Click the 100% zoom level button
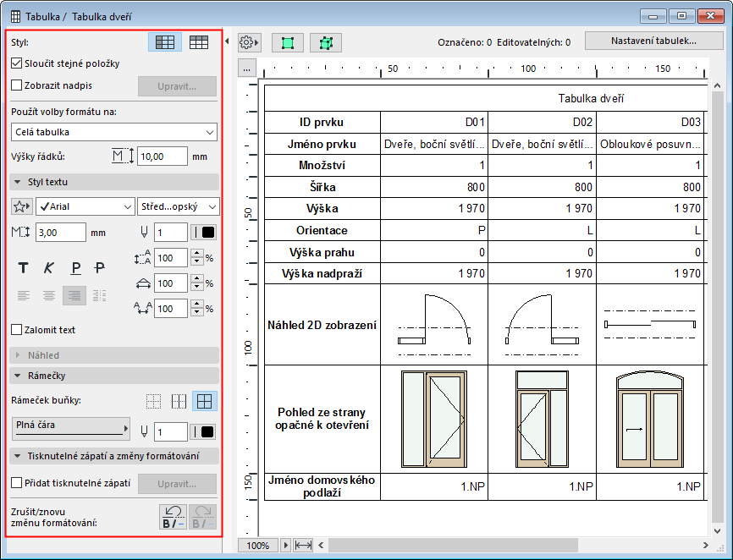This screenshot has width=733, height=560. pos(258,546)
